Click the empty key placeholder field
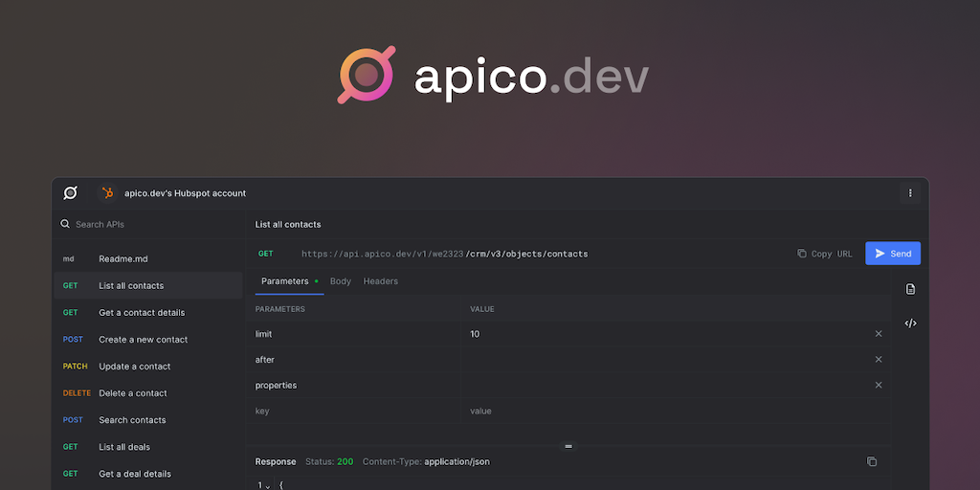The width and height of the screenshot is (980, 490). point(353,411)
